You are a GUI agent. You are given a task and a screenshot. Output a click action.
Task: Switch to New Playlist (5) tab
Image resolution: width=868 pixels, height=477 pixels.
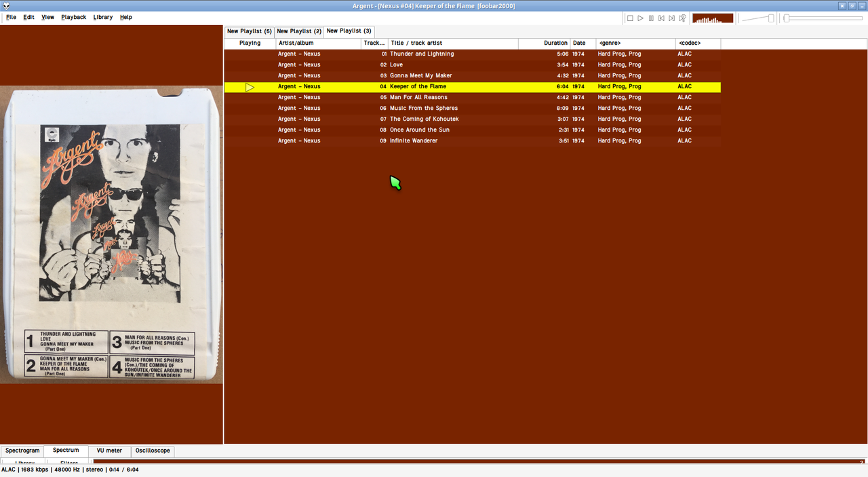(250, 31)
